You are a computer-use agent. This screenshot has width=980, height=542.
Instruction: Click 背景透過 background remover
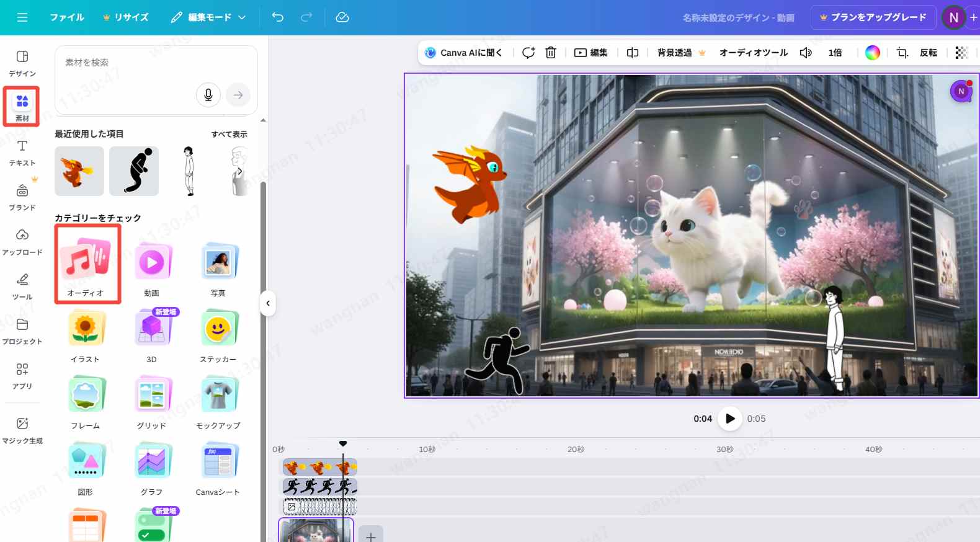coord(681,53)
